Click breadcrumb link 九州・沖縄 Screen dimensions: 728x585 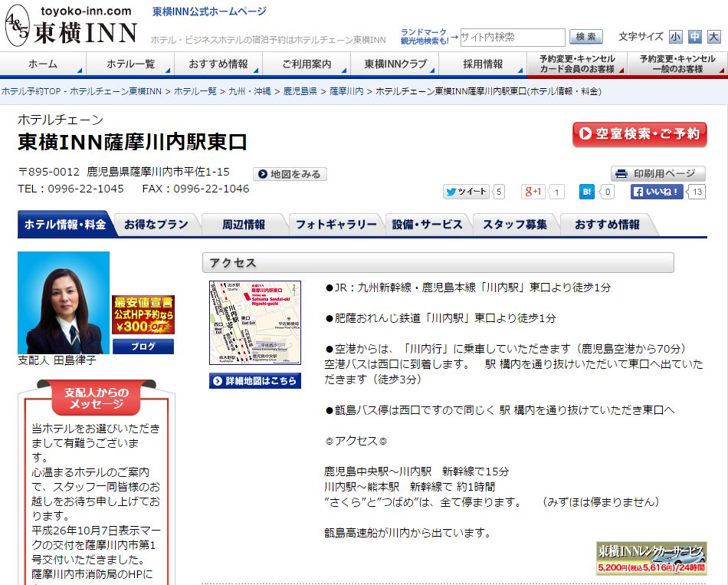click(250, 91)
